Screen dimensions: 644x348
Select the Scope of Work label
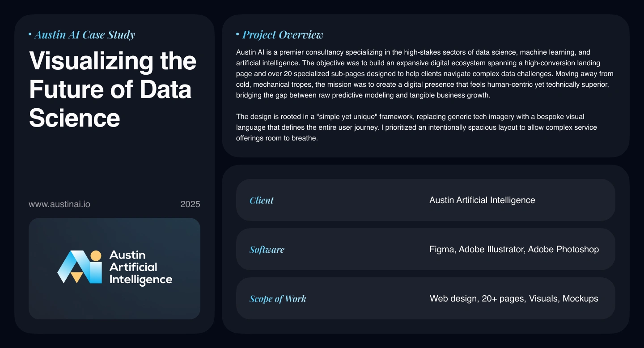pyautogui.click(x=278, y=299)
